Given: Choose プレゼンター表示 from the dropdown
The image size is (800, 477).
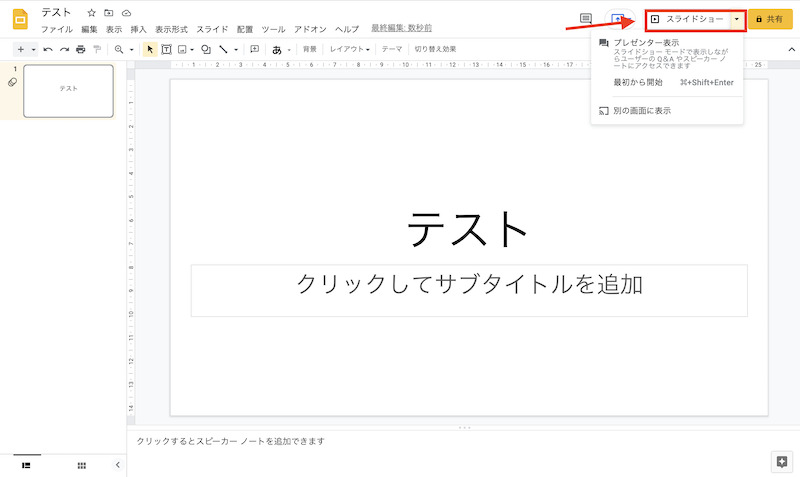Looking at the screenshot, I should point(646,43).
